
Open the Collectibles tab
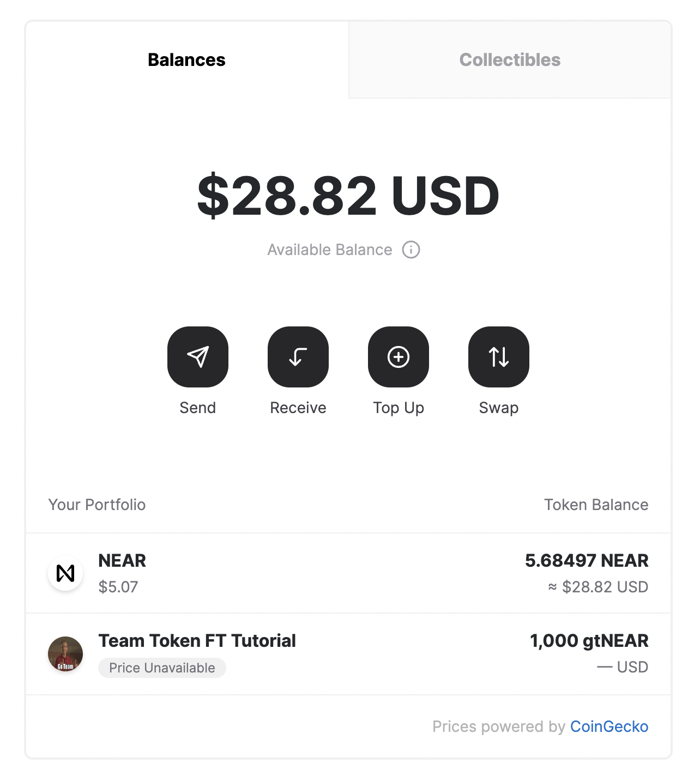click(510, 60)
